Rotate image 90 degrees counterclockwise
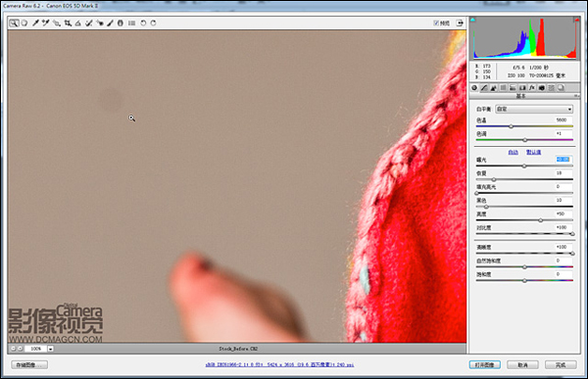This screenshot has width=588, height=379. [143, 23]
